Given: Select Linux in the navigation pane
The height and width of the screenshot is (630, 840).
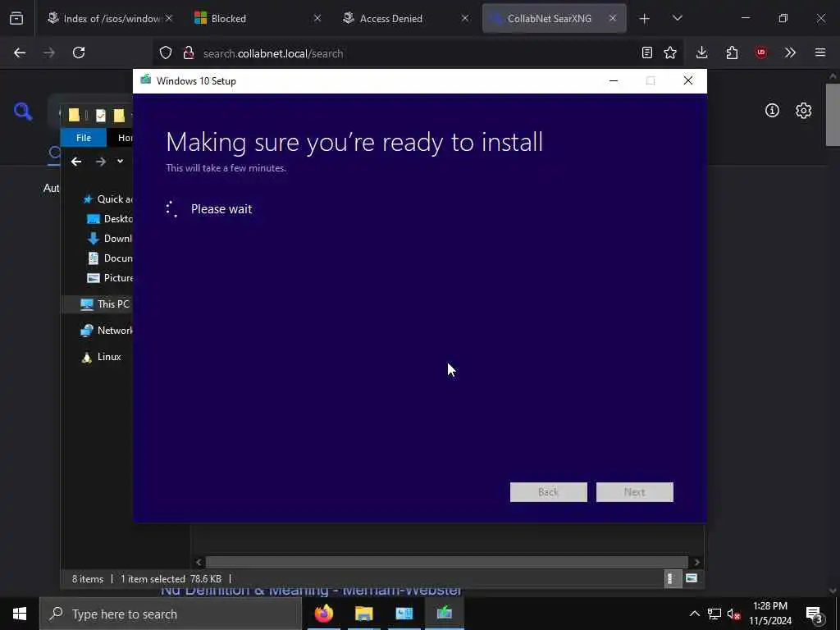Looking at the screenshot, I should 101,357.
